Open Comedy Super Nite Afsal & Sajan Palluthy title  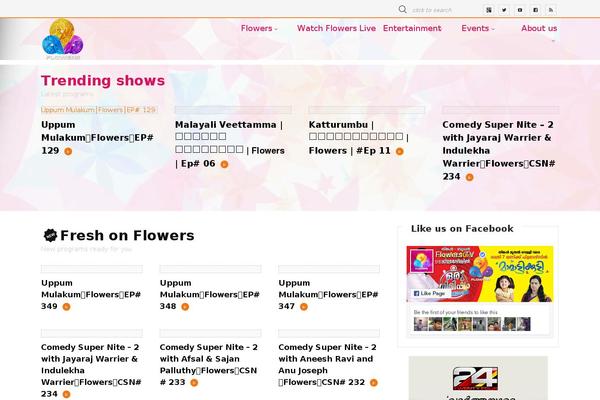point(209,364)
